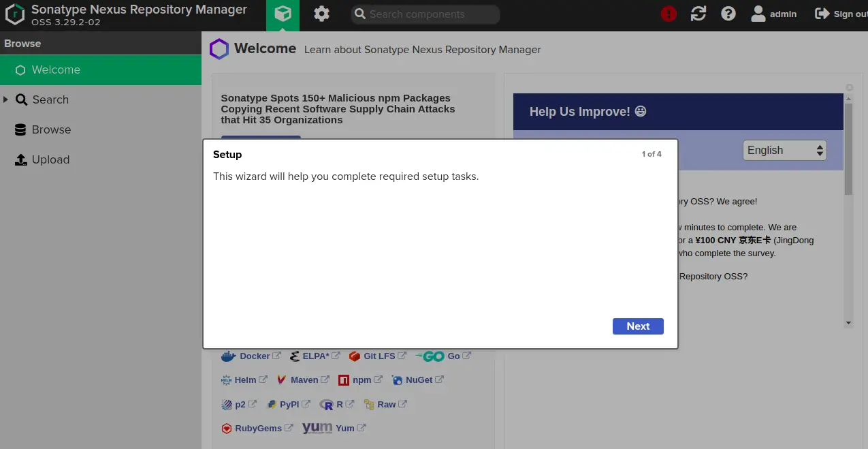Viewport: 868px width, 449px height.
Task: Select Upload in the sidebar
Action: tap(50, 159)
